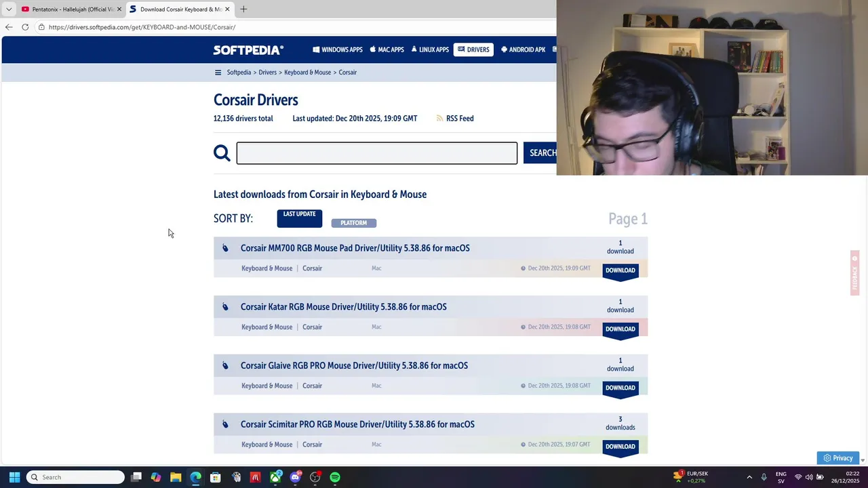This screenshot has height=488, width=868.
Task: Download the Katar RGB Mouse driver
Action: [x=620, y=330]
